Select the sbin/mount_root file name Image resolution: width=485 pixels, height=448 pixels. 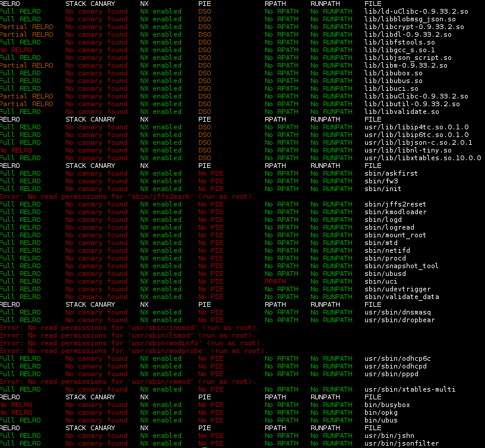coord(395,236)
